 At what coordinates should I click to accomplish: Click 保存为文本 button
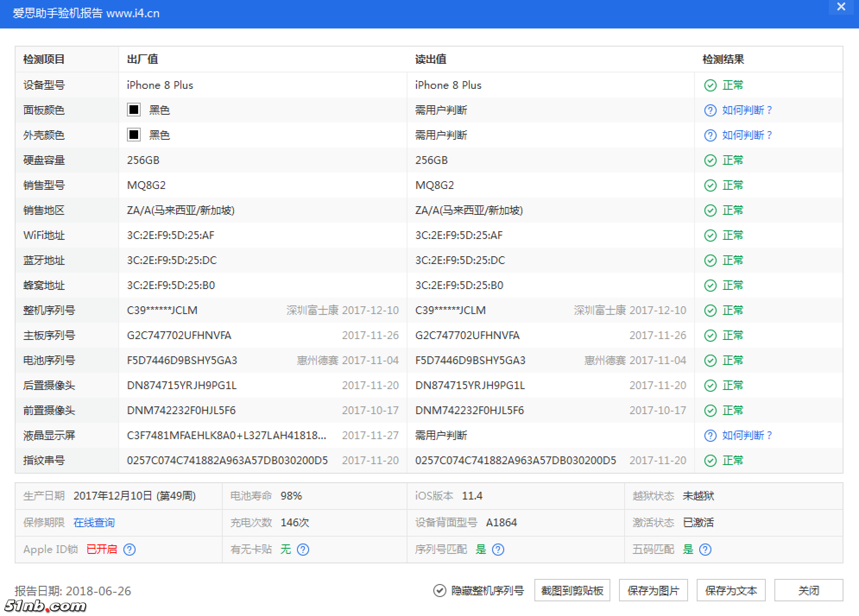[731, 591]
